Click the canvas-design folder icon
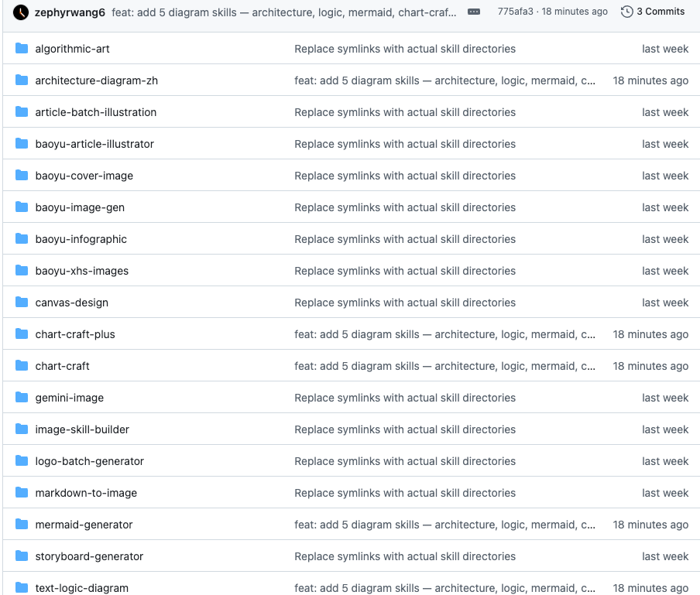Screen dimensions: 700x595 click(22, 303)
